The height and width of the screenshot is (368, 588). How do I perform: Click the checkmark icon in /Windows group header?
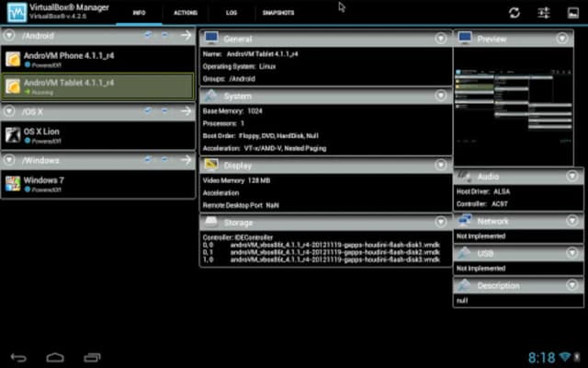(148, 159)
